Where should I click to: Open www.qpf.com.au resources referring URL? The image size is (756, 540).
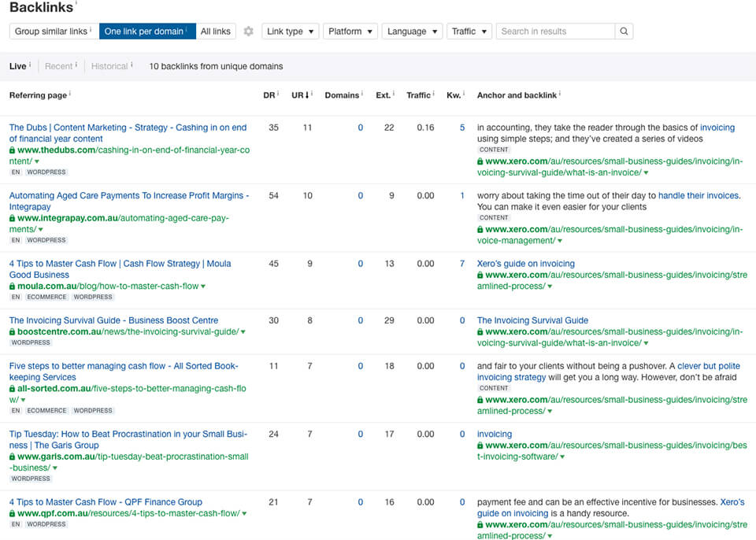click(x=128, y=513)
